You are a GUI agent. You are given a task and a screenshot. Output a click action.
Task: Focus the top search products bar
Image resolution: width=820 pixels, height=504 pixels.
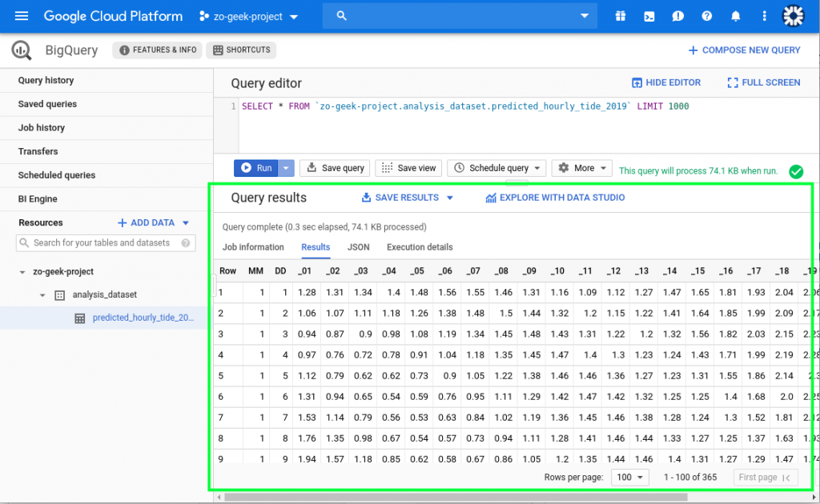point(459,16)
